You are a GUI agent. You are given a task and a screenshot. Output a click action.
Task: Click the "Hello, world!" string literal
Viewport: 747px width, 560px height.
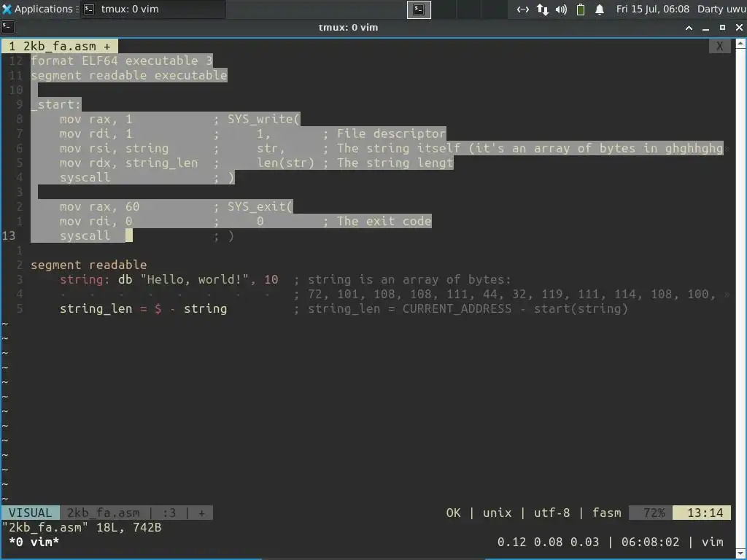point(194,279)
